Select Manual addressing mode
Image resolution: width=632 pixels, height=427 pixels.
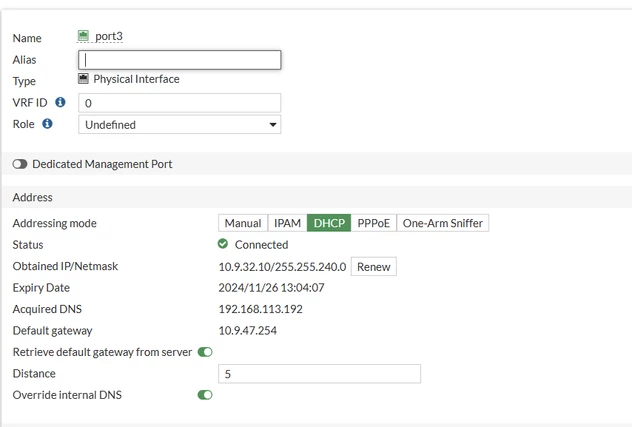(x=243, y=223)
